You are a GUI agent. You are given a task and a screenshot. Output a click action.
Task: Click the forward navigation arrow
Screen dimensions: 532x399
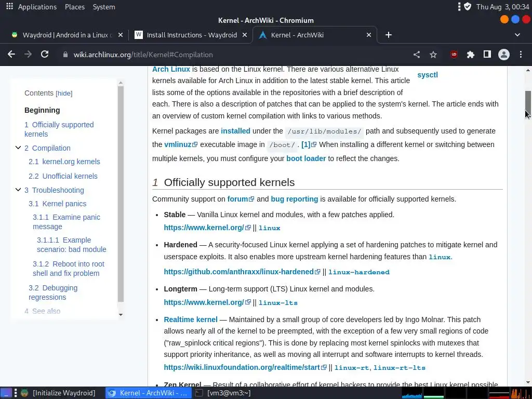click(x=28, y=54)
